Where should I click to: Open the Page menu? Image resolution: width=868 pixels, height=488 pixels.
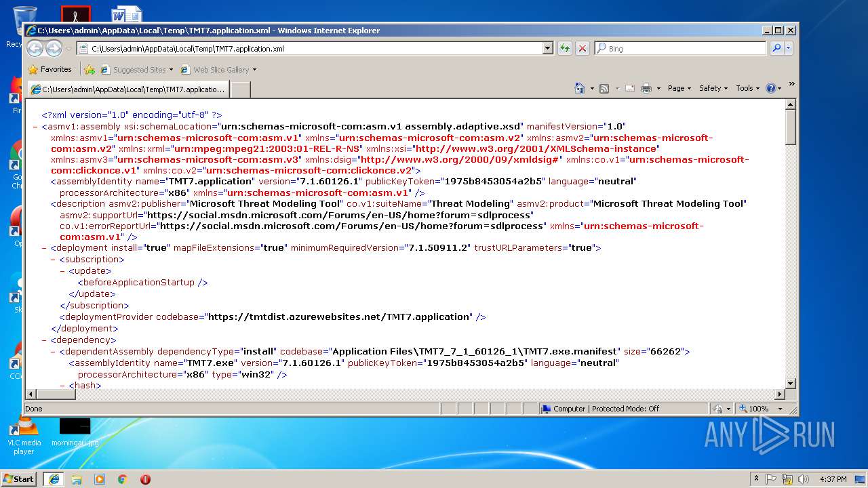point(679,88)
